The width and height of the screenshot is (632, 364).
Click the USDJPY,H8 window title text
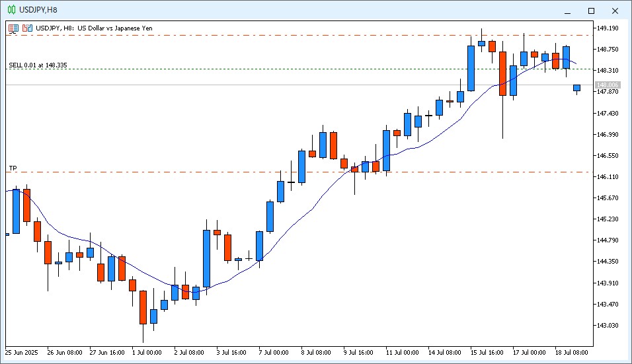tap(38, 10)
